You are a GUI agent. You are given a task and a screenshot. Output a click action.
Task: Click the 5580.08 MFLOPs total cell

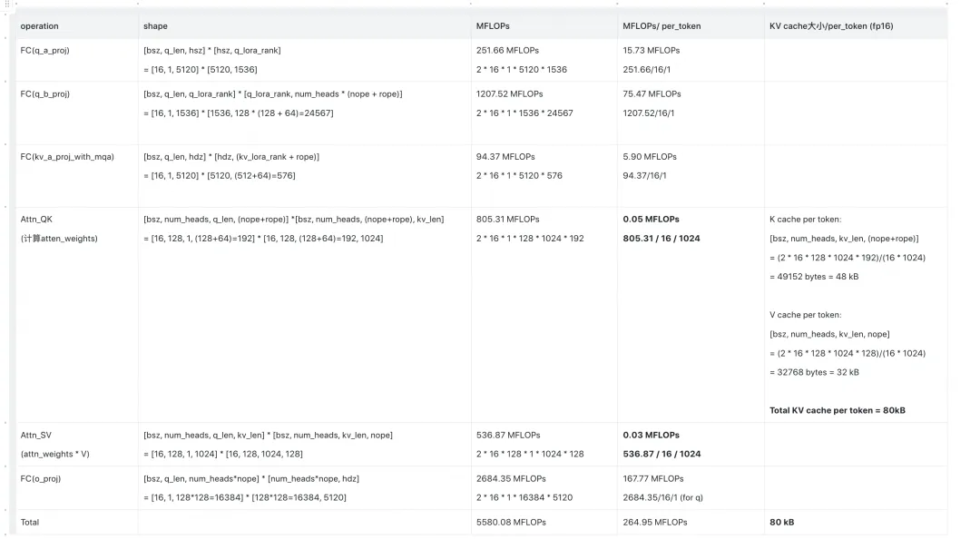coord(544,522)
